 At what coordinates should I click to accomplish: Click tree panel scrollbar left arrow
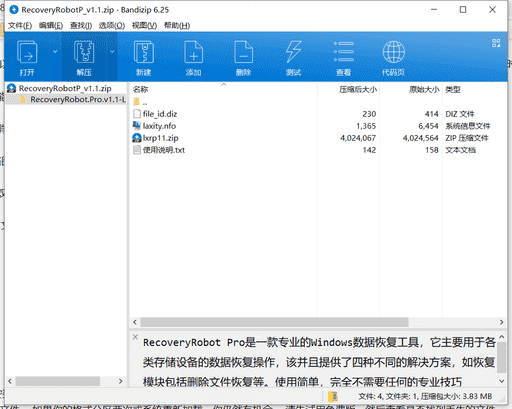tap(10, 381)
